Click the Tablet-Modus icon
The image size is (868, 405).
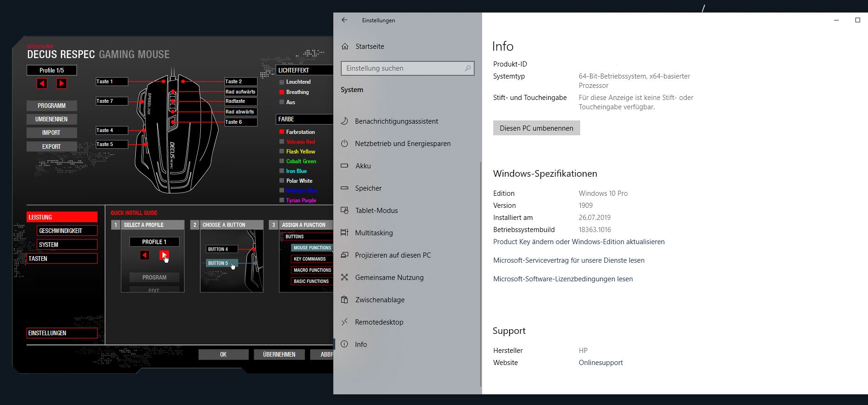click(345, 210)
